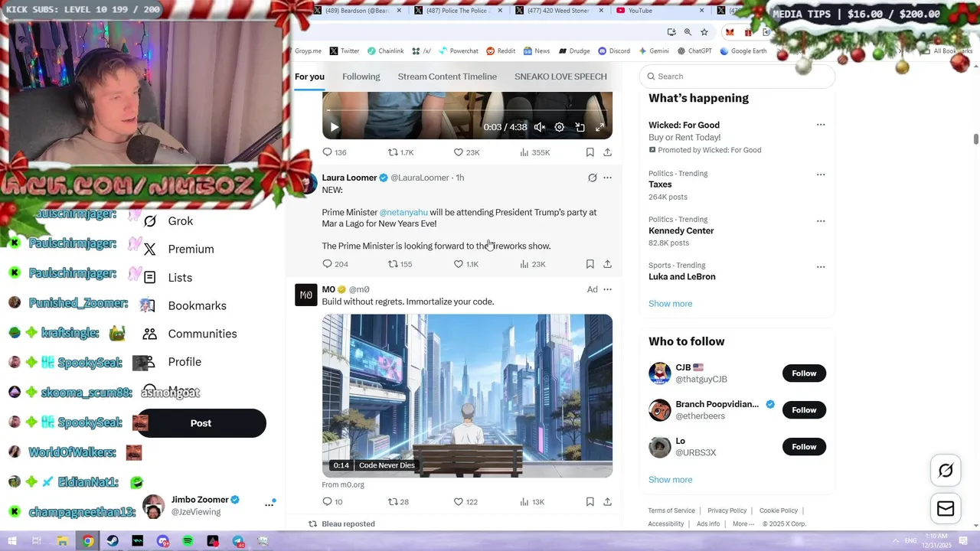Toggle picture-in-picture on the top video
This screenshot has height=551, width=980.
(580, 127)
